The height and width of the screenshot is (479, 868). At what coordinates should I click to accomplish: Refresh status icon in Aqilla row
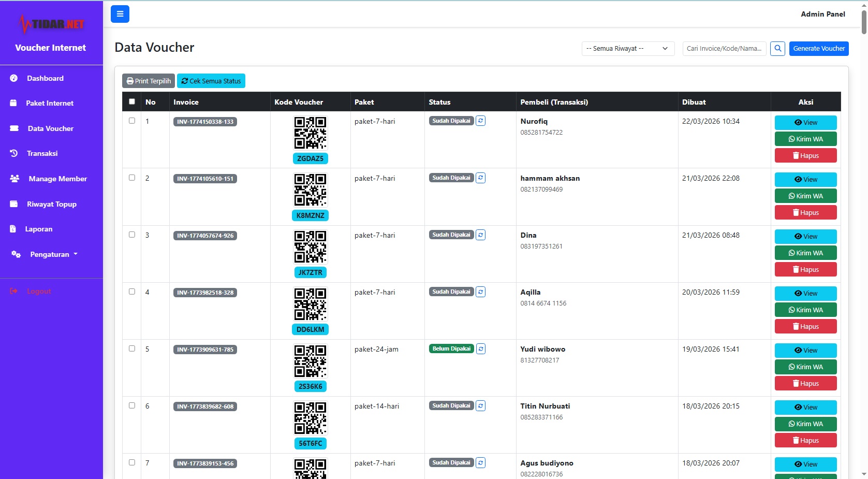[480, 292]
